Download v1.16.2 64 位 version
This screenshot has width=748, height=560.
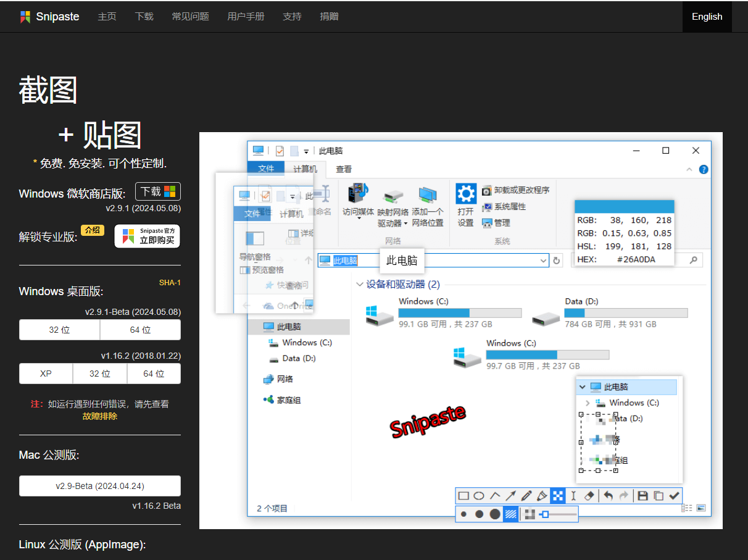154,374
